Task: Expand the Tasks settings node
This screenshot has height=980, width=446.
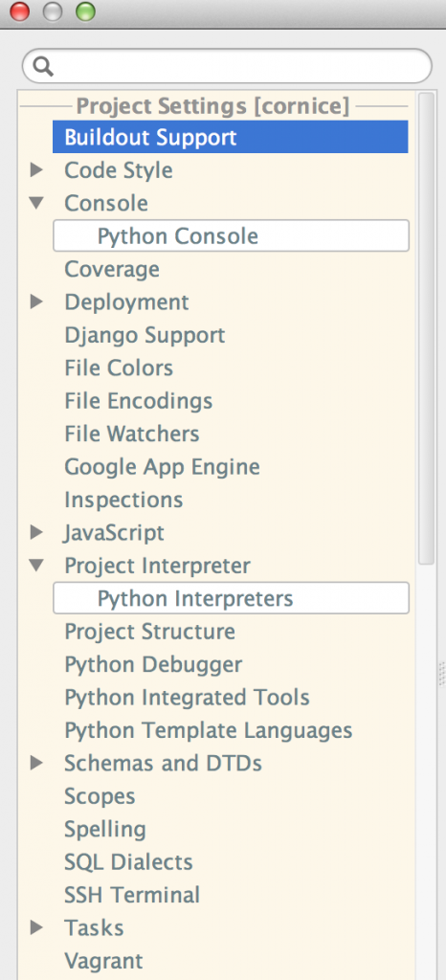Action: pyautogui.click(x=37, y=927)
